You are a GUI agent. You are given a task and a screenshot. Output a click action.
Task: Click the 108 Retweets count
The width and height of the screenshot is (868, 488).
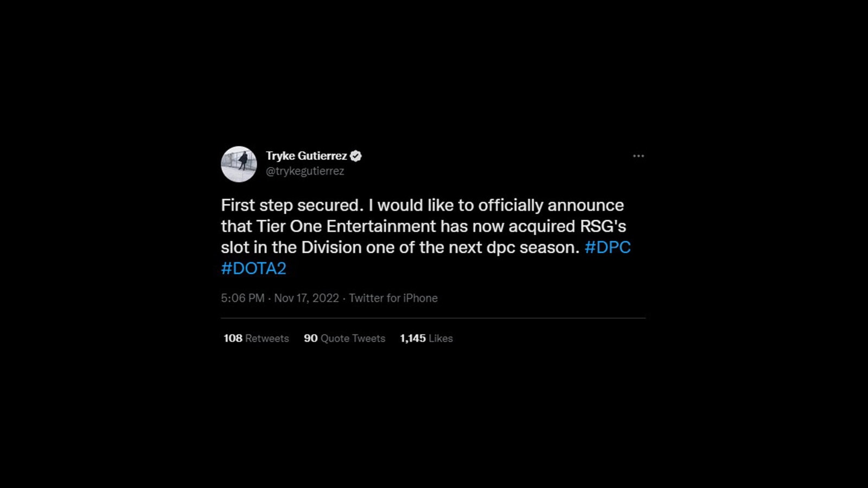(234, 338)
